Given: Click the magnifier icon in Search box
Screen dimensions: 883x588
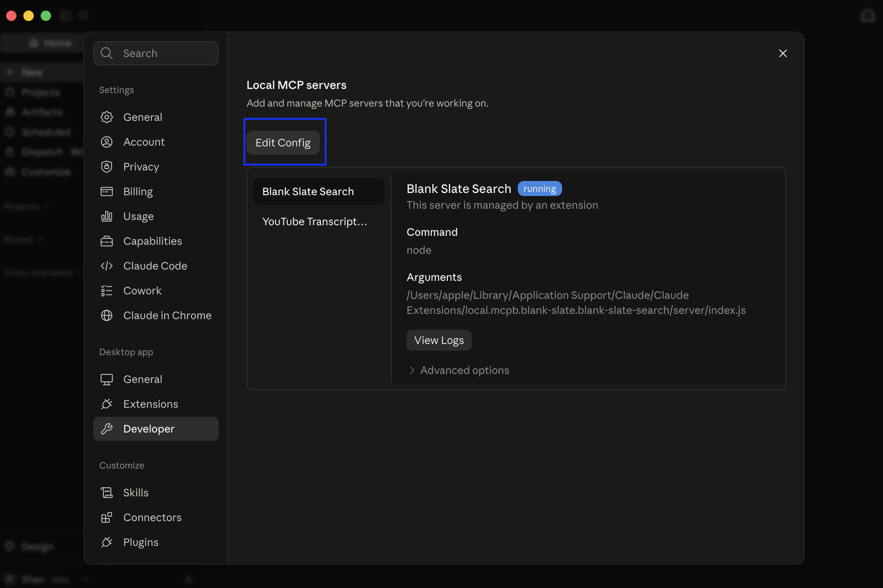Looking at the screenshot, I should coord(107,53).
